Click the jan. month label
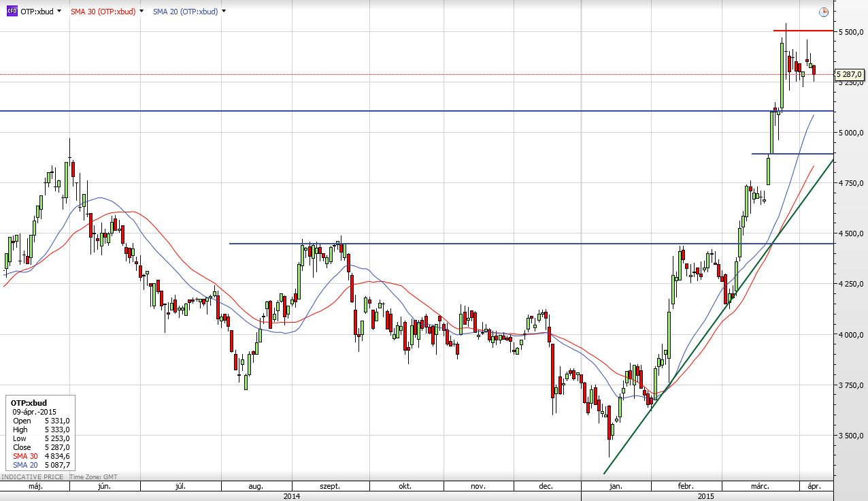 [x=616, y=486]
